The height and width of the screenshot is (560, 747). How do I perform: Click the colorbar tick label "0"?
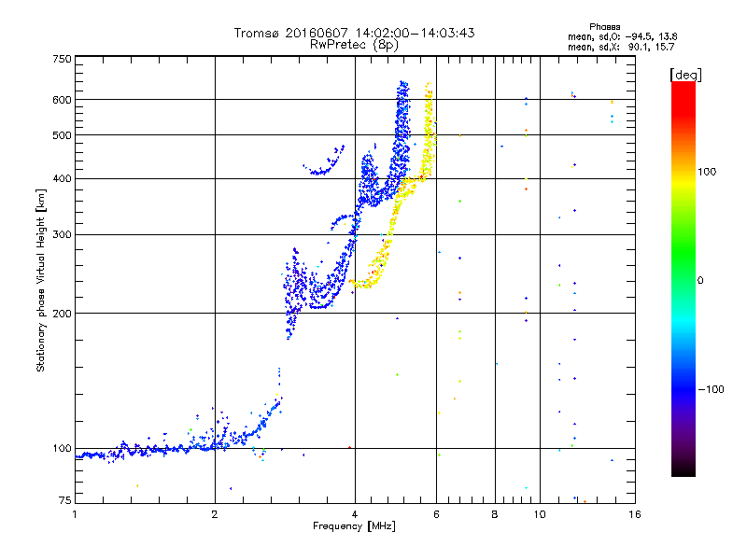pyautogui.click(x=700, y=281)
